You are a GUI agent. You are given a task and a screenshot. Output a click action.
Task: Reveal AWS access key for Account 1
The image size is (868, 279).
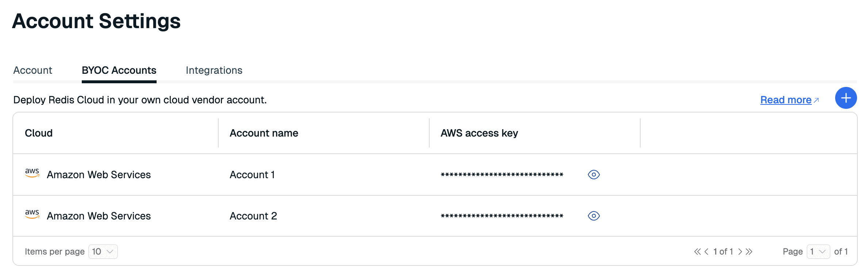(594, 175)
